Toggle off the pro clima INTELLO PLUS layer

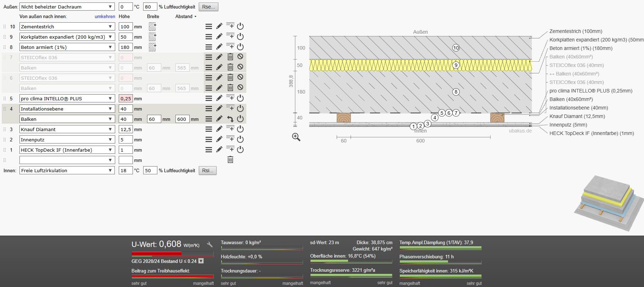point(240,98)
